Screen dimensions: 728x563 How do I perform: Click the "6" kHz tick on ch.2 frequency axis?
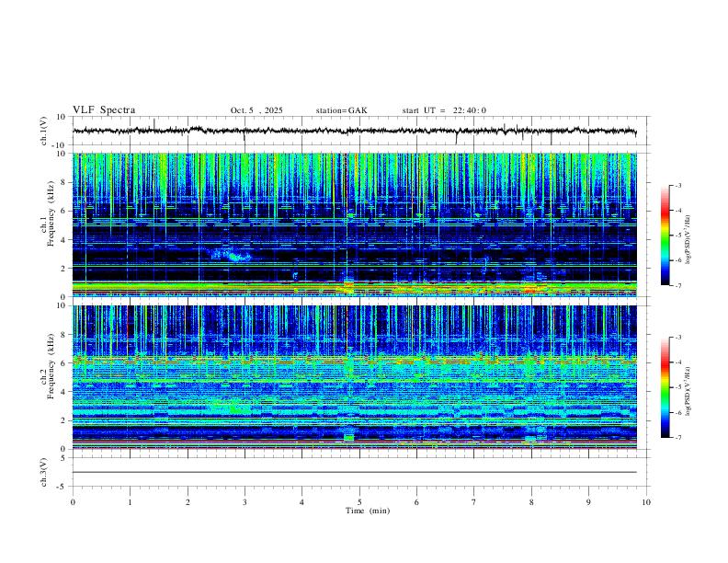click(x=63, y=363)
